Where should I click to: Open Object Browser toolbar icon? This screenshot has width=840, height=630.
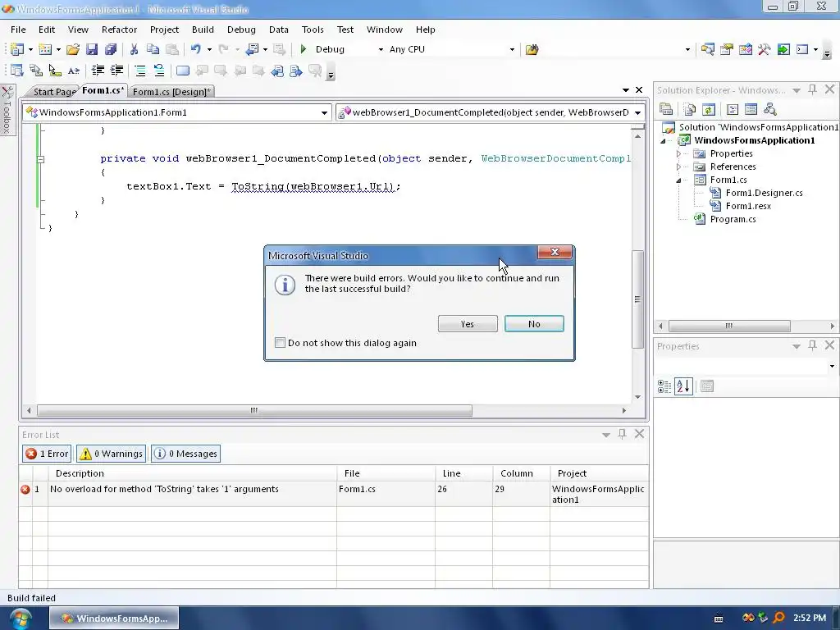(745, 49)
